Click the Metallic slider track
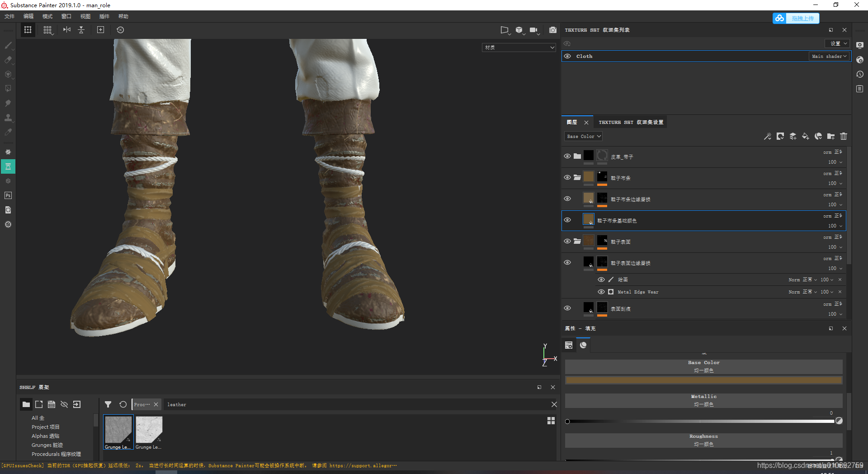Viewport: 868px width, 474px height. click(701, 421)
